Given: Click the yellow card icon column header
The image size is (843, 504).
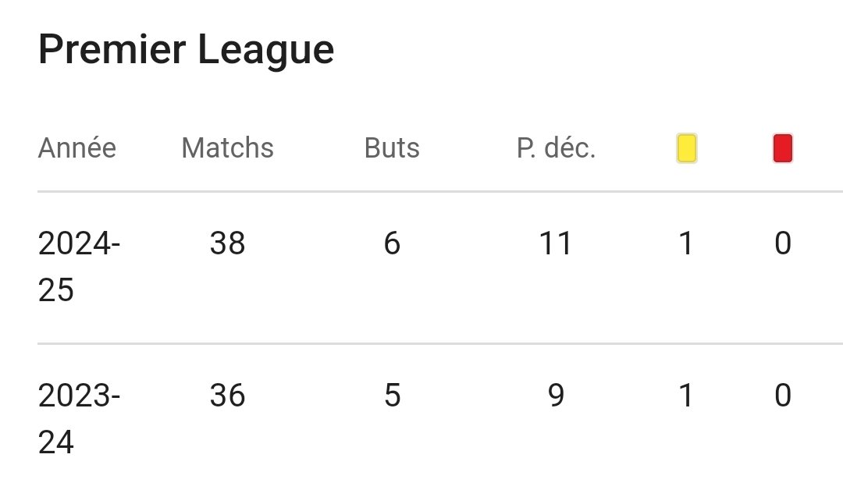Looking at the screenshot, I should point(687,148).
